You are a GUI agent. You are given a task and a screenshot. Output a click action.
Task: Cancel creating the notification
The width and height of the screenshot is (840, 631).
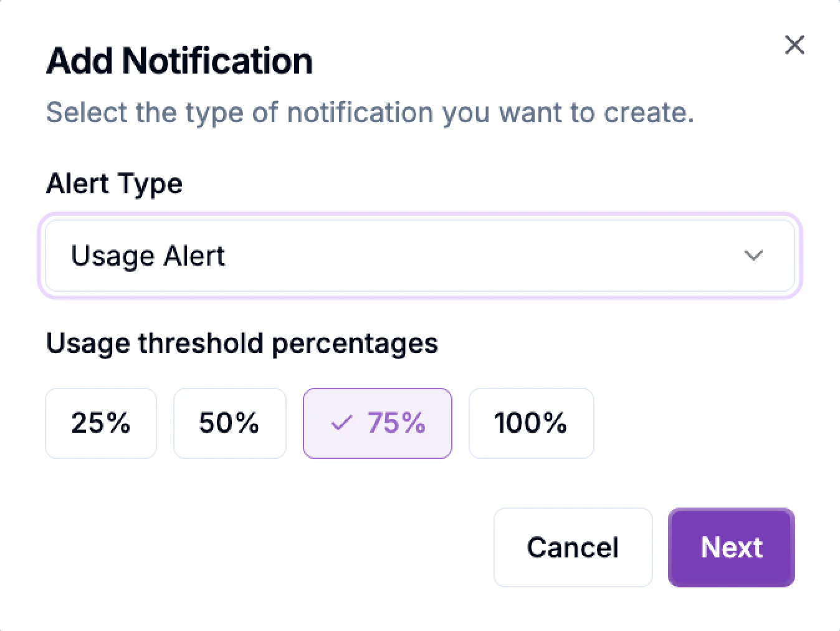coord(573,547)
